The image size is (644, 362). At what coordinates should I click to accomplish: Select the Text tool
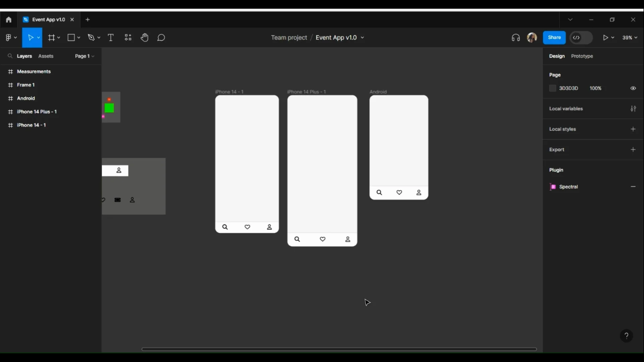[x=111, y=38]
